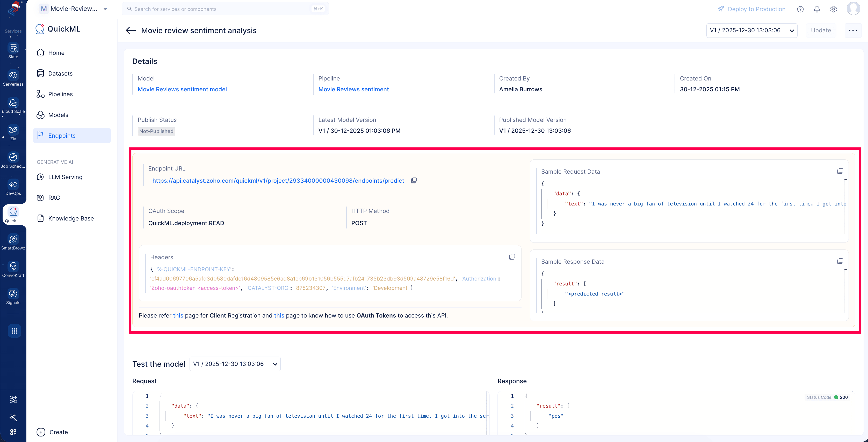Open the Movie Reviews sentiment pipeline link
Screen dimensions: 868x442
[x=353, y=89]
